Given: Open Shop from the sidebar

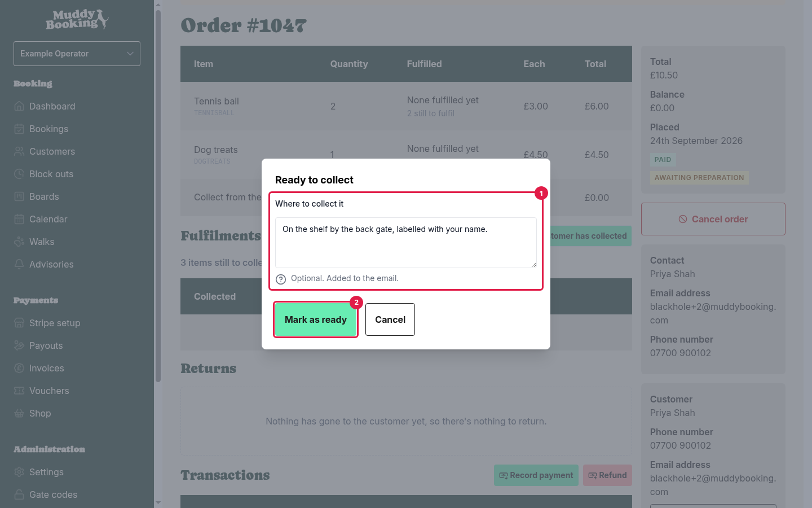Looking at the screenshot, I should (40, 413).
